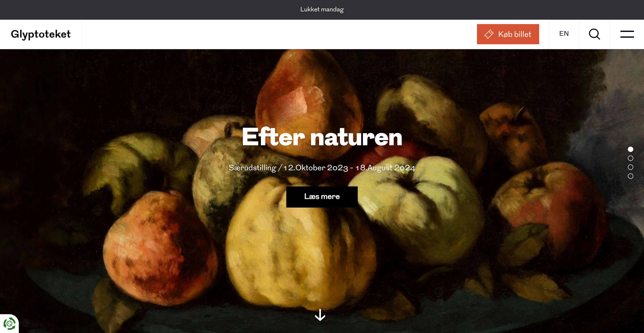Click the downward arrow below the hero
644x333 pixels.
click(320, 315)
